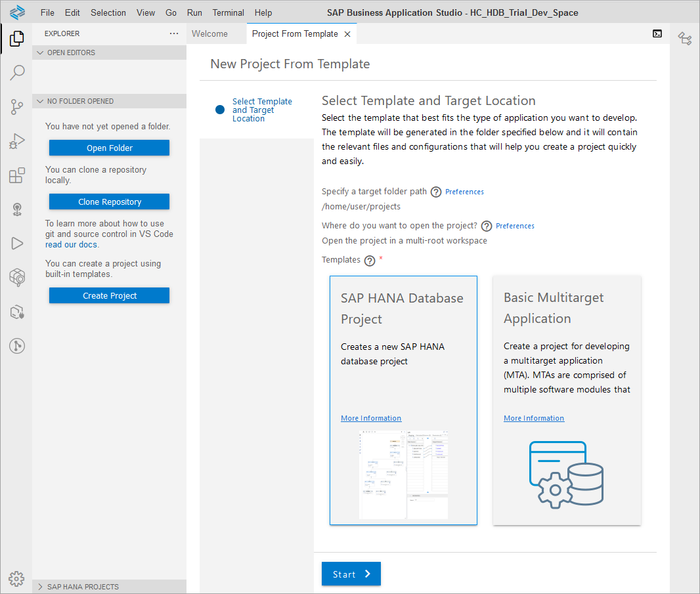This screenshot has height=594, width=700.
Task: Open the Search view icon
Action: pyautogui.click(x=17, y=72)
